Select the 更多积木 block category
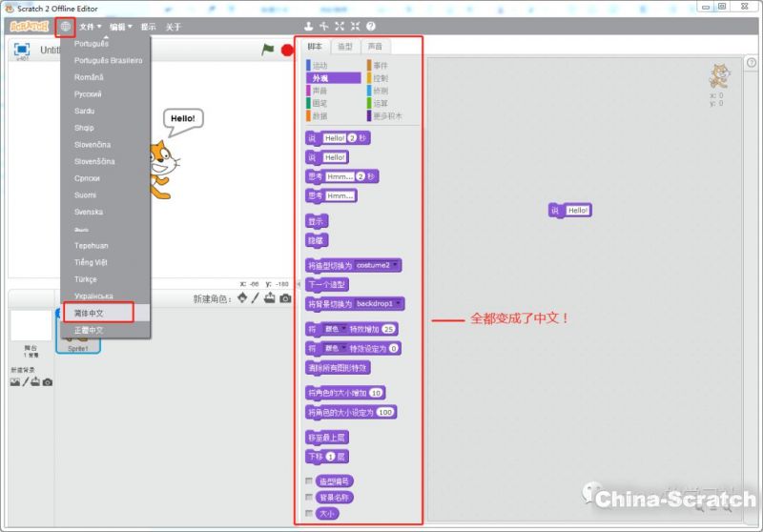 pyautogui.click(x=392, y=115)
